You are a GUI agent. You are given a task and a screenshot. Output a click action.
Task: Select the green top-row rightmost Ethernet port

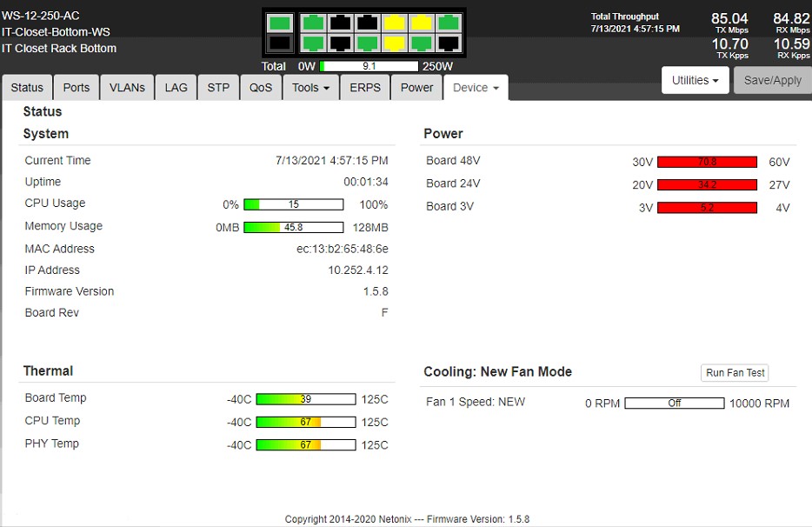449,23
